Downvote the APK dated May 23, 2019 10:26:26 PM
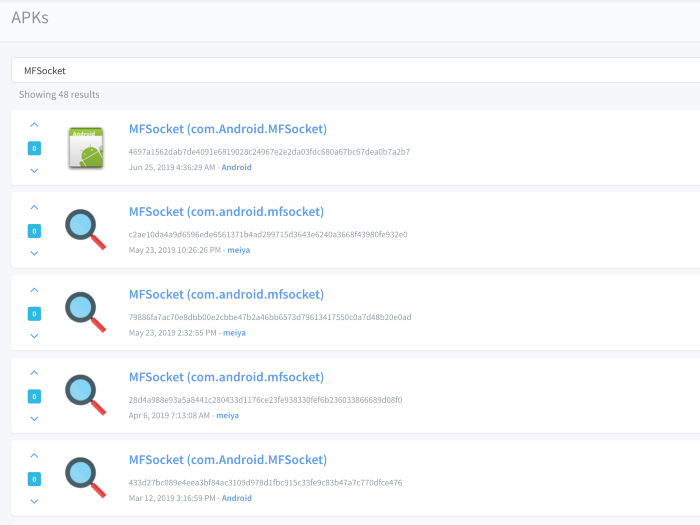The height and width of the screenshot is (525, 700). pos(34,253)
